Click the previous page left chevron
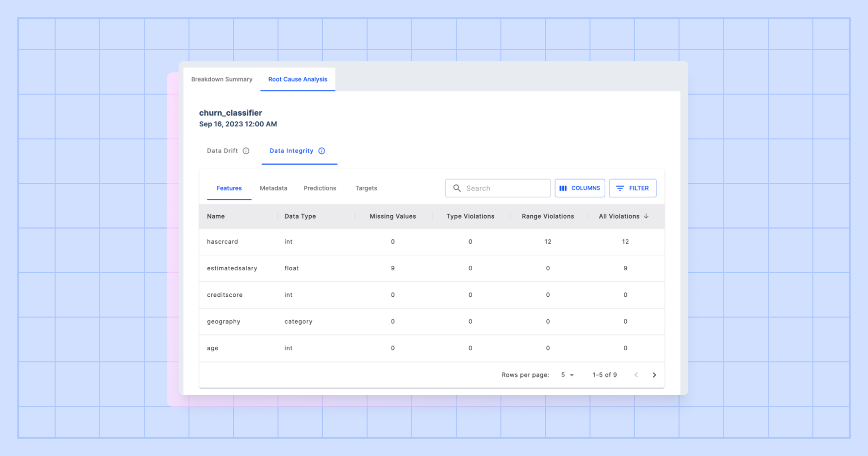868x456 pixels. click(x=636, y=374)
